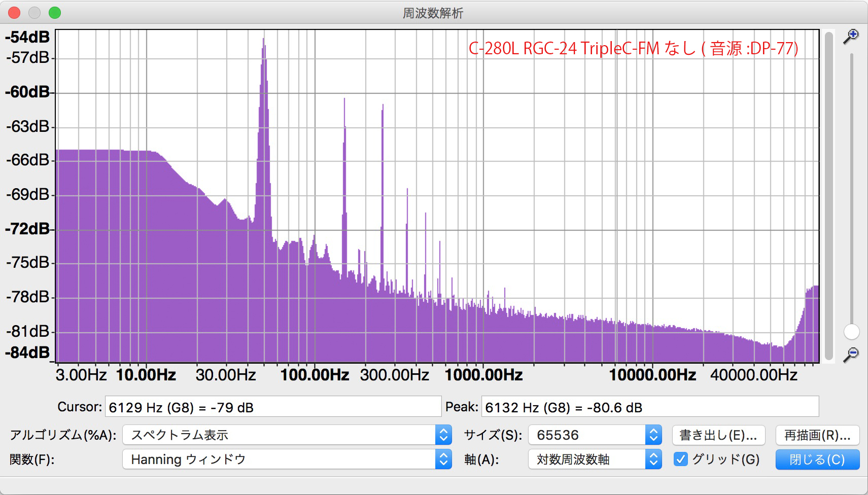Click the -84dB axis label
The height and width of the screenshot is (495, 868).
tap(27, 352)
